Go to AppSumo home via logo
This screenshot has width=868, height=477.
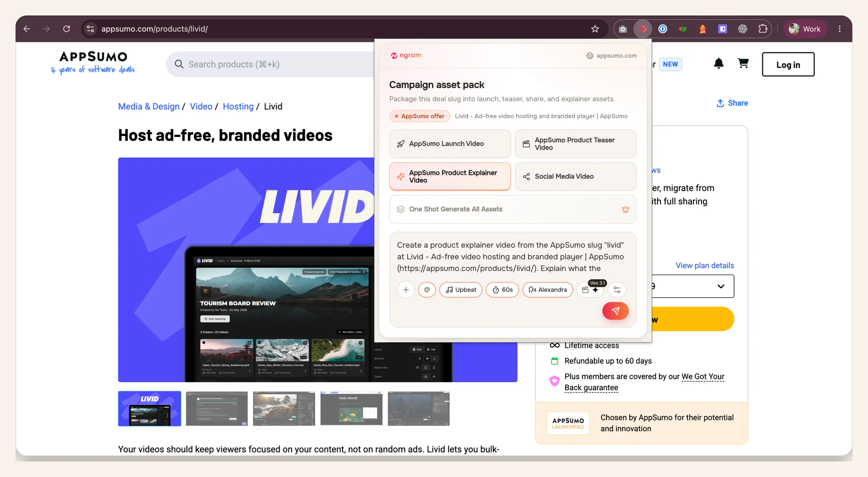click(x=93, y=63)
